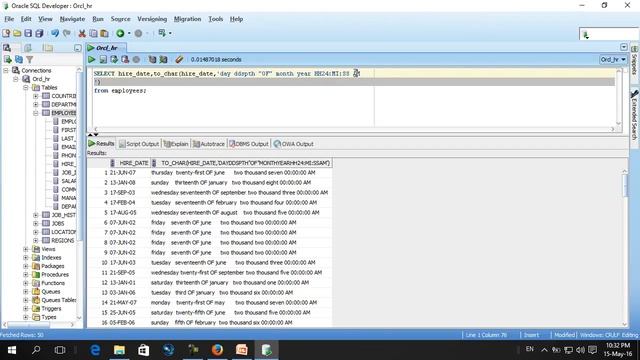Clear worksheet with the eraser icon
Viewport: 640px width, 360px height.
pos(179,60)
